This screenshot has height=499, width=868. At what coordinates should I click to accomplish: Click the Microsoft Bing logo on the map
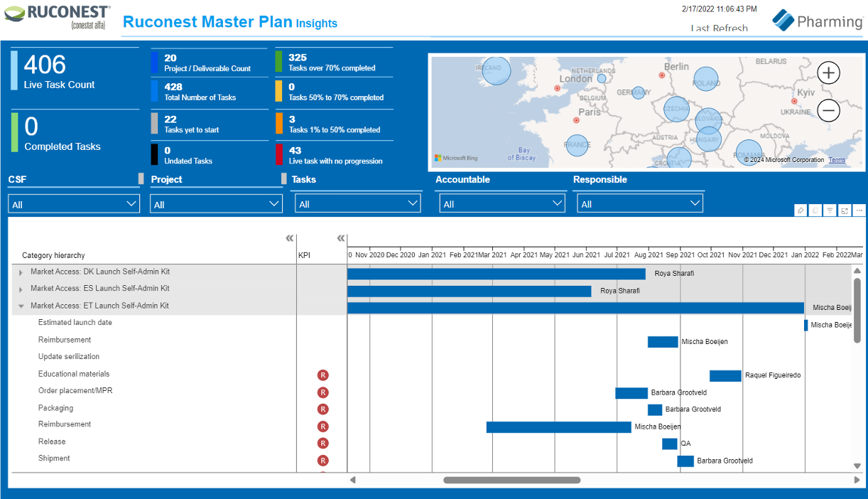pos(457,158)
